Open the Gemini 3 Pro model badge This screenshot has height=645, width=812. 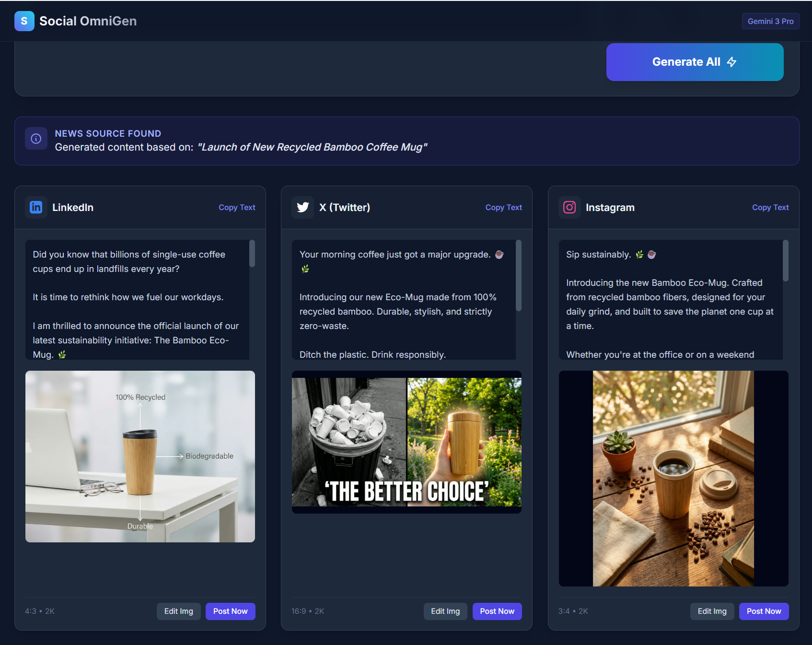771,21
